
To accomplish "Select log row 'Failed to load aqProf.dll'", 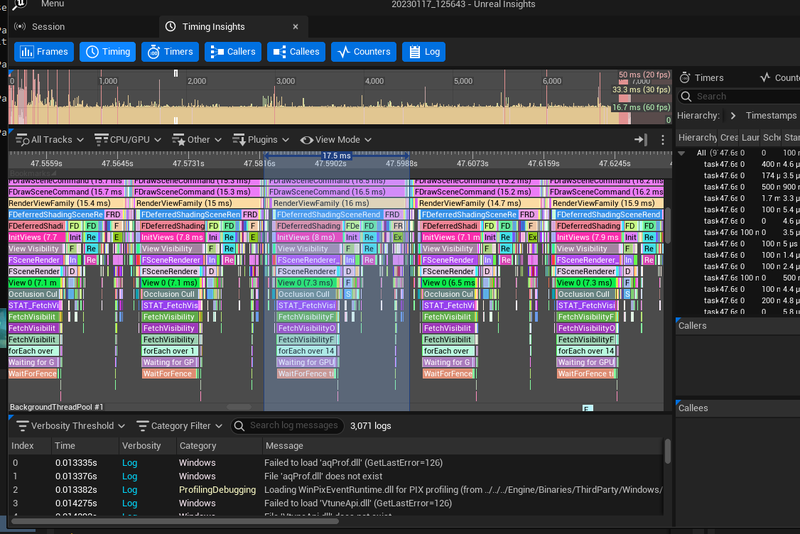I will (x=337, y=463).
